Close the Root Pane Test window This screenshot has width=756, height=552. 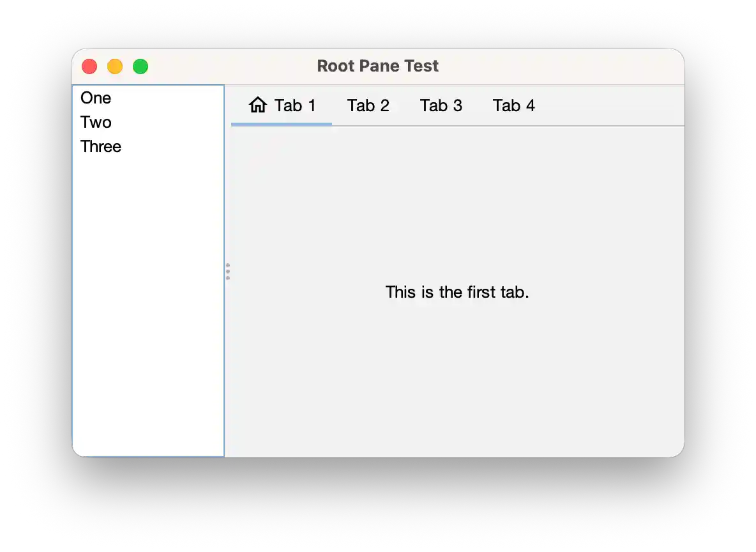[x=89, y=66]
